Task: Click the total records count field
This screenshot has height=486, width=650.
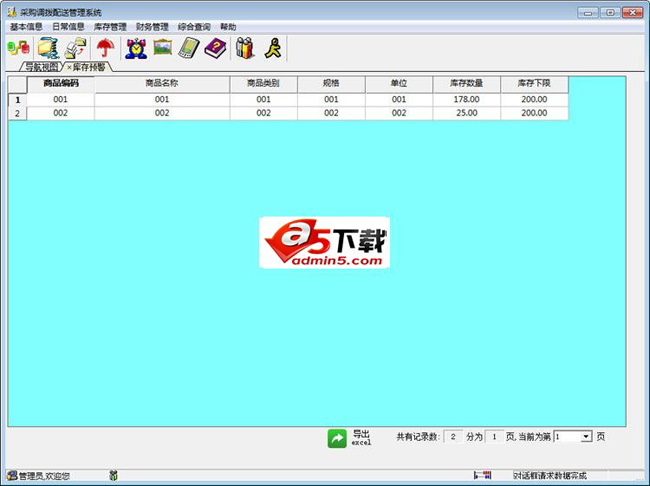Action: [453, 437]
